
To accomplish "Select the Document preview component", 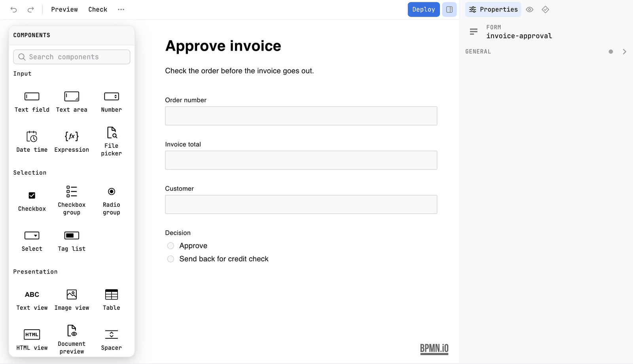I will click(x=72, y=340).
